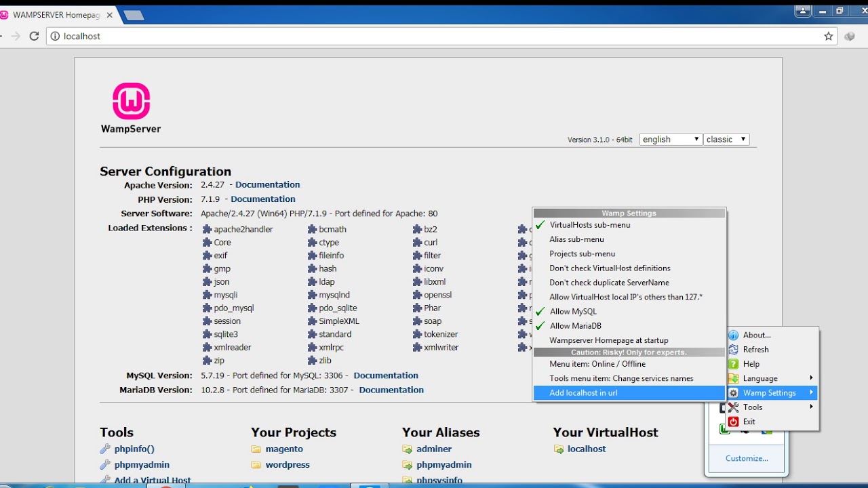Open the classic theme dropdown
Image resolution: width=868 pixels, height=488 pixels.
(x=726, y=139)
